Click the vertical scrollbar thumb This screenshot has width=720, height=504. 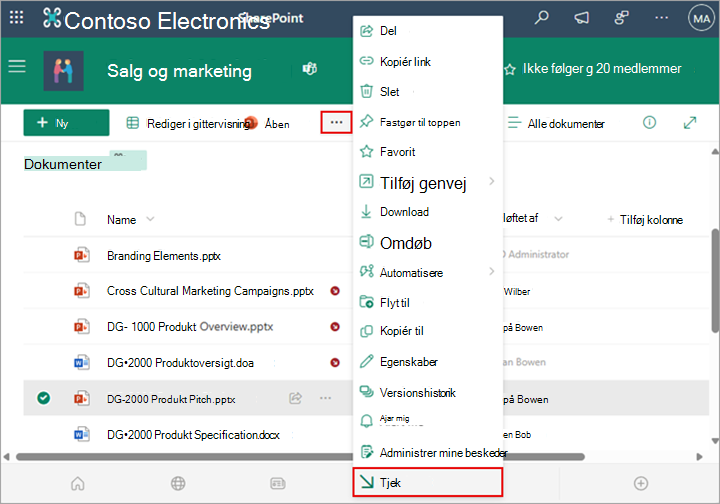[715, 280]
